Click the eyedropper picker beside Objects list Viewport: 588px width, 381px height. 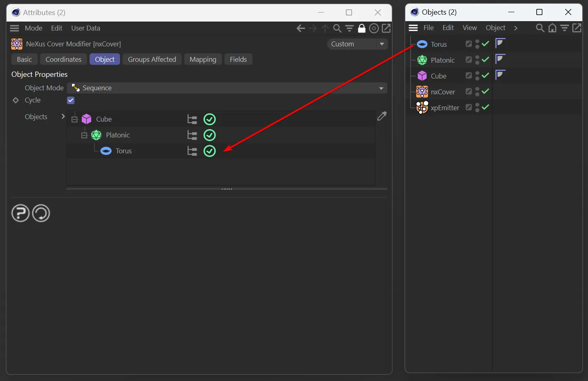click(x=382, y=116)
